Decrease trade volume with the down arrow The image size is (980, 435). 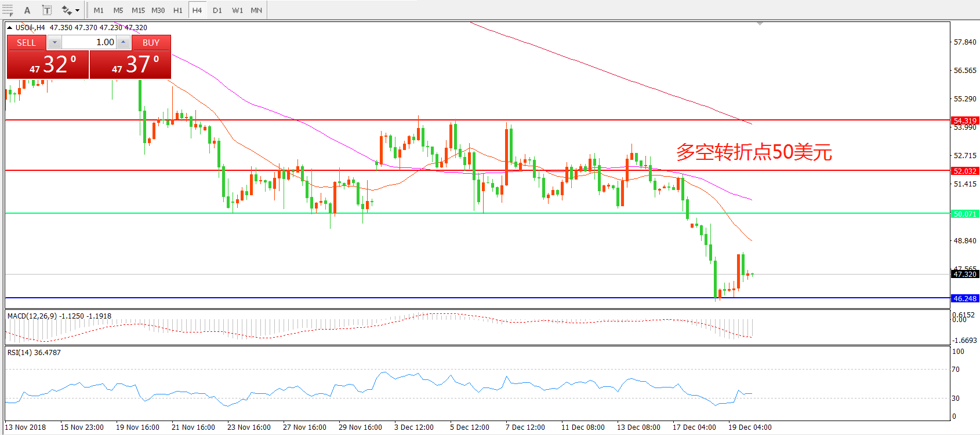55,42
